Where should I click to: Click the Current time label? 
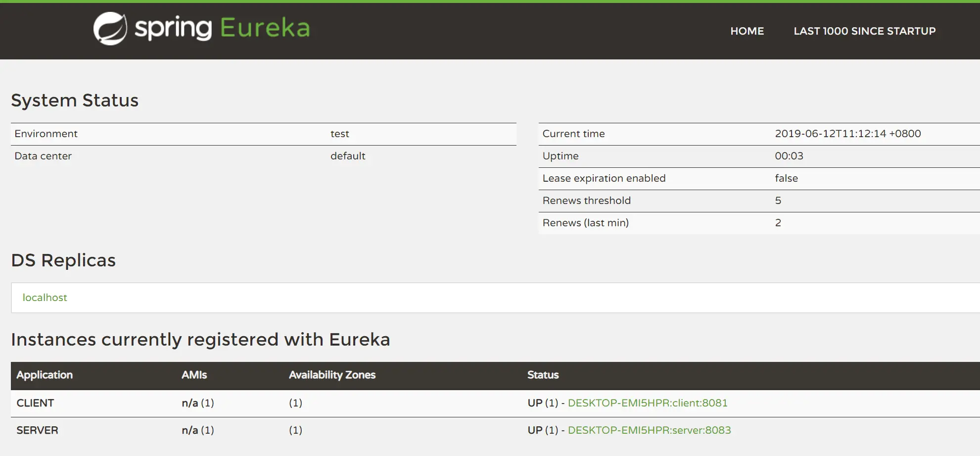(x=573, y=134)
